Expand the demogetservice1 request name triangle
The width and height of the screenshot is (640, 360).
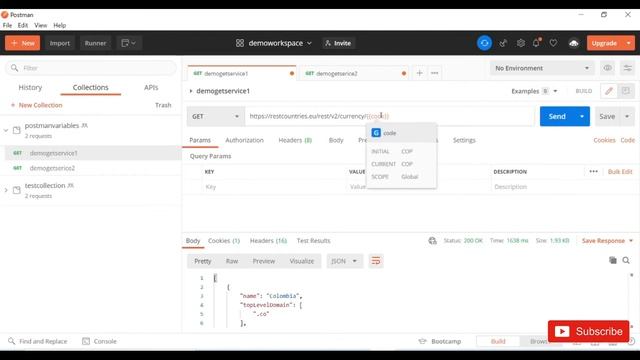(x=191, y=91)
